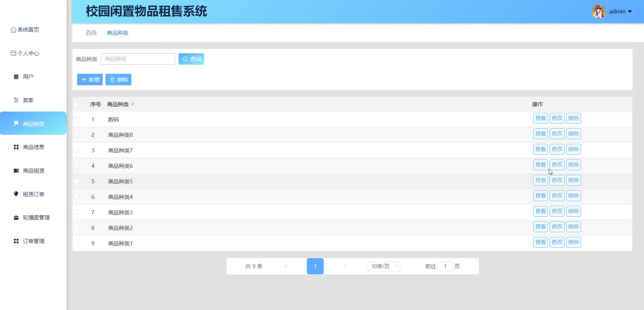
Task: Click the 商品种类 breadcrumb link
Action: pyautogui.click(x=118, y=33)
